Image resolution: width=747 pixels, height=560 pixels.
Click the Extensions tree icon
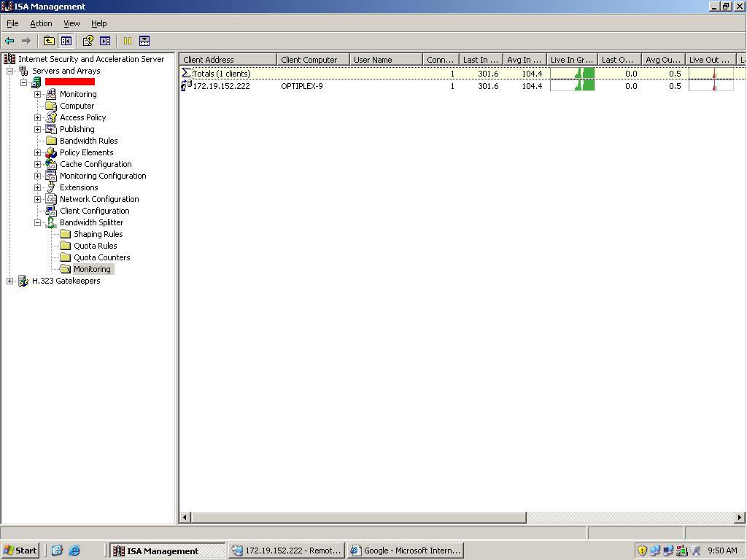51,187
